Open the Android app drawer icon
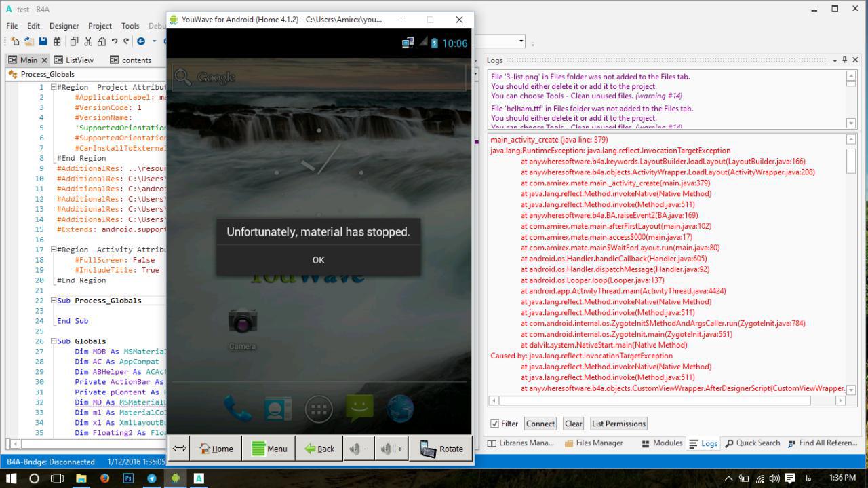 (319, 409)
